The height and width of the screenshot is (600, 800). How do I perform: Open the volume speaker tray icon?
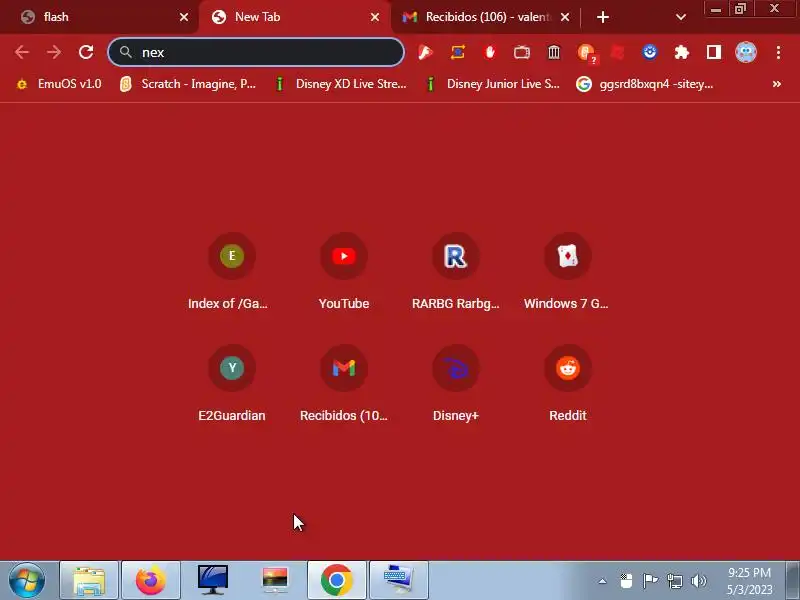[698, 581]
